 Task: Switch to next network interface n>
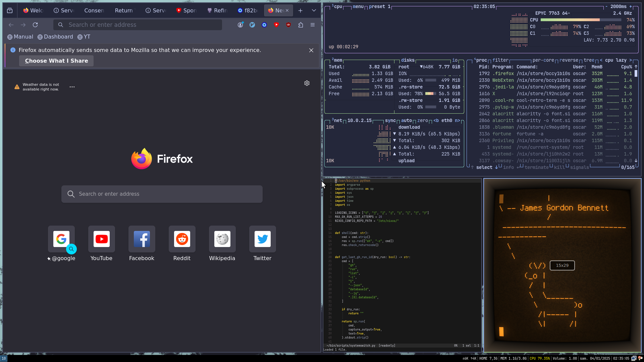point(458,121)
